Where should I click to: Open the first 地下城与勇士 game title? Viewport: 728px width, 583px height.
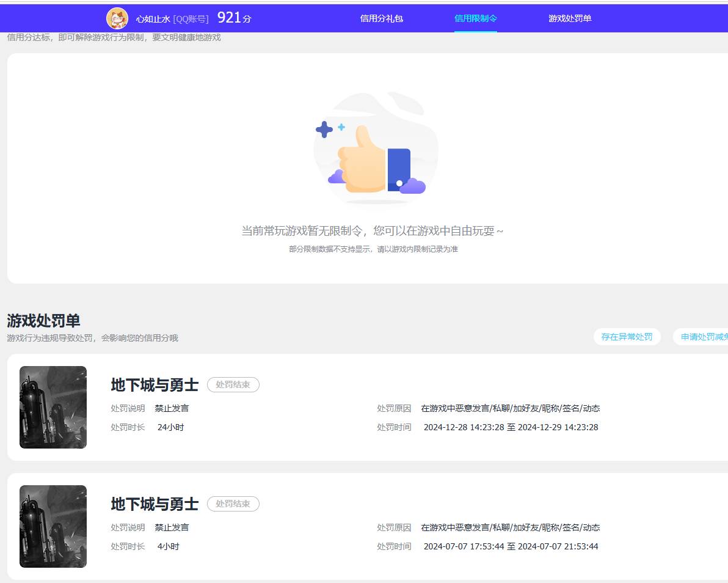point(155,384)
